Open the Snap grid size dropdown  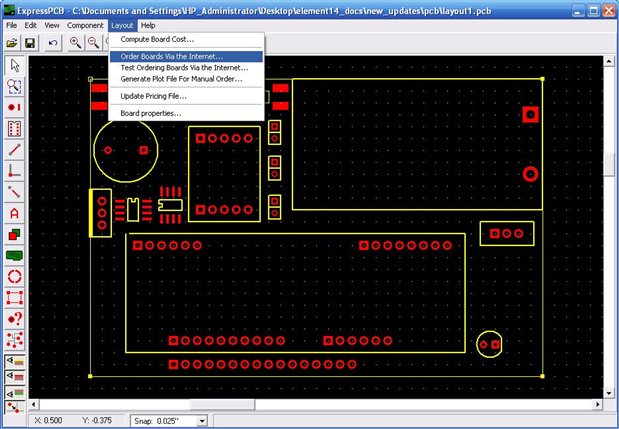(x=201, y=421)
